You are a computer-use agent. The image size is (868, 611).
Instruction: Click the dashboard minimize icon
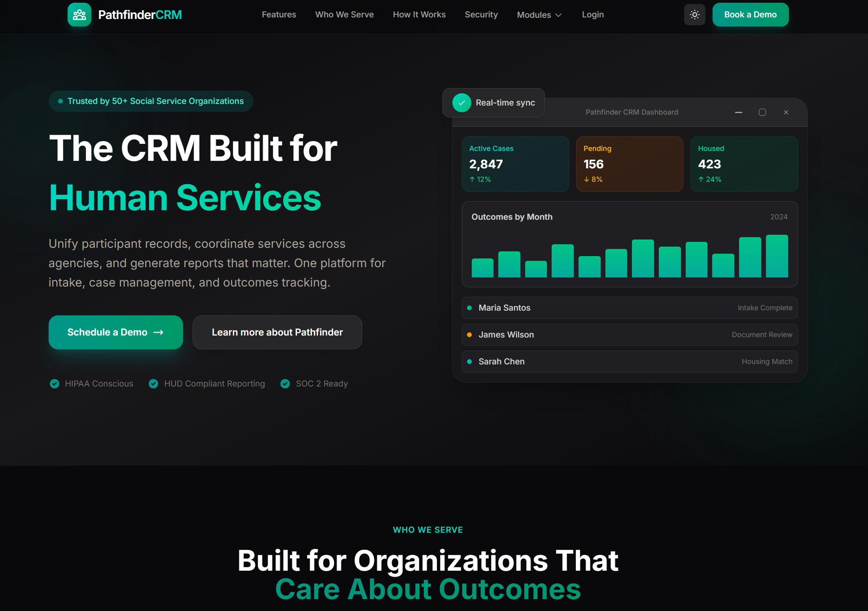pos(738,113)
